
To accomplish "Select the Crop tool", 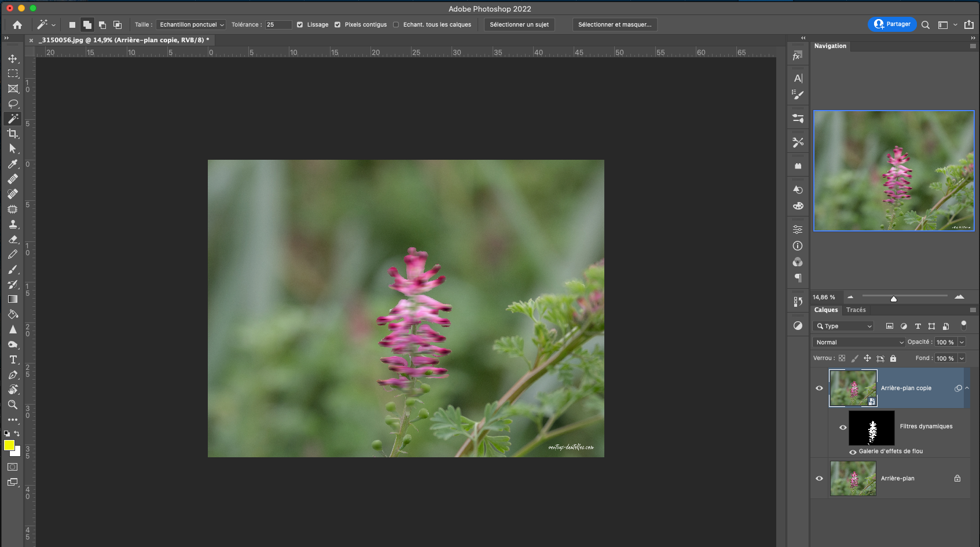I will pyautogui.click(x=13, y=134).
